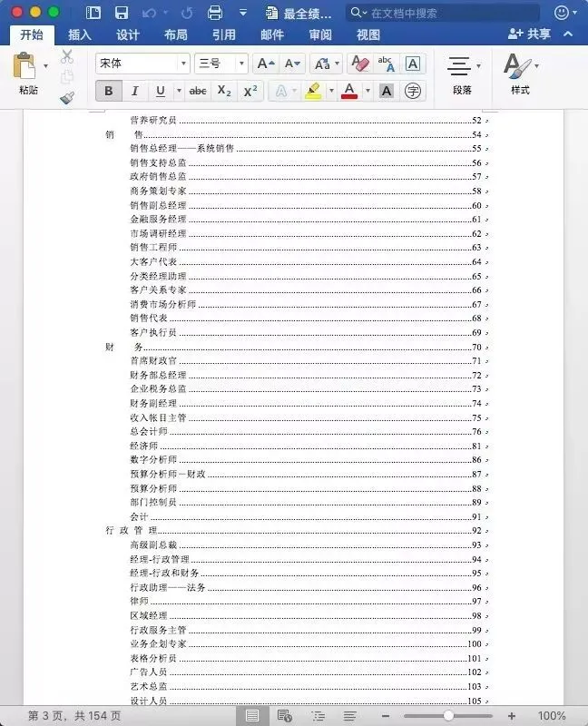The width and height of the screenshot is (588, 726).
Task: Switch to Draft view icon
Action: (x=349, y=716)
